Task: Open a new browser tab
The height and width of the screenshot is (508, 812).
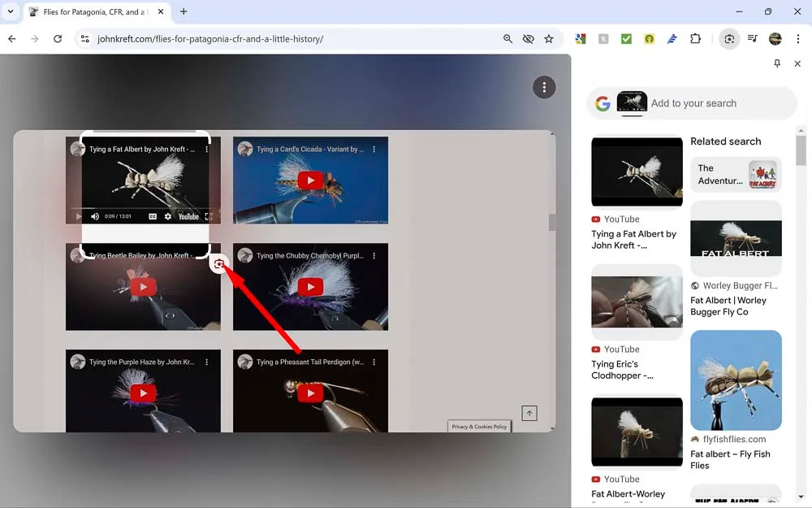Action: click(x=184, y=11)
